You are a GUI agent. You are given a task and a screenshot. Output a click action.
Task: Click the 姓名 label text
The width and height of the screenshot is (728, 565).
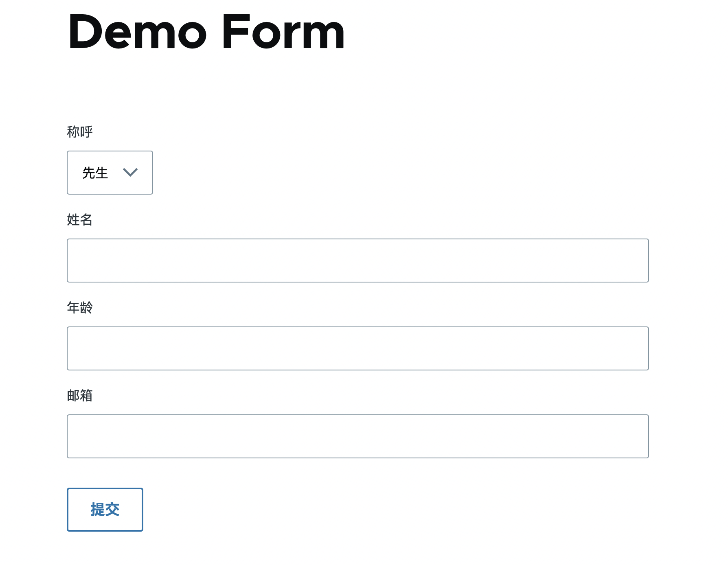click(x=80, y=220)
